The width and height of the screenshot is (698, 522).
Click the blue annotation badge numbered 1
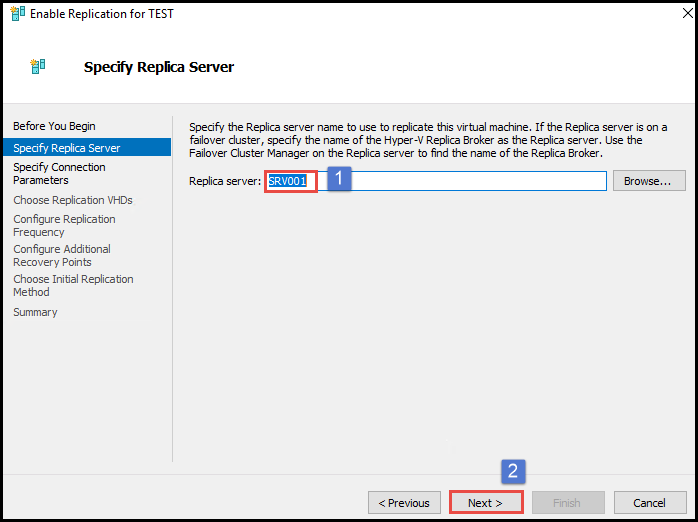[x=340, y=179]
